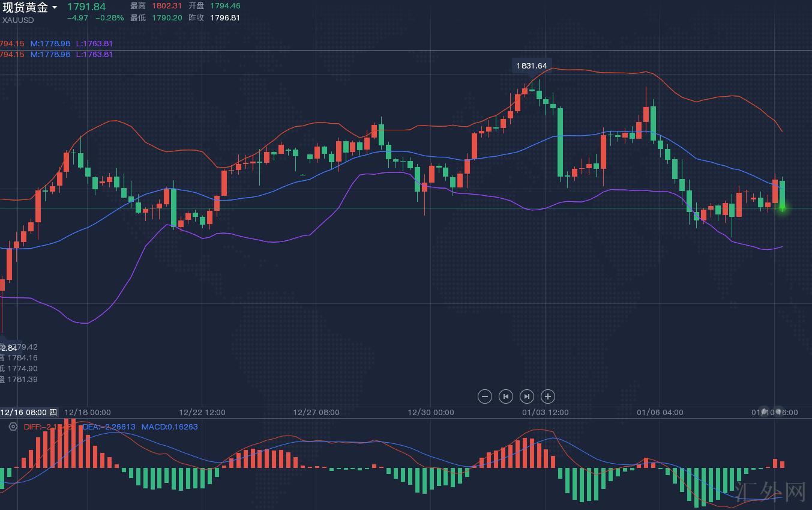The image size is (812, 510).
Task: Select the 01/06 04:00 time axis label
Action: click(x=660, y=412)
